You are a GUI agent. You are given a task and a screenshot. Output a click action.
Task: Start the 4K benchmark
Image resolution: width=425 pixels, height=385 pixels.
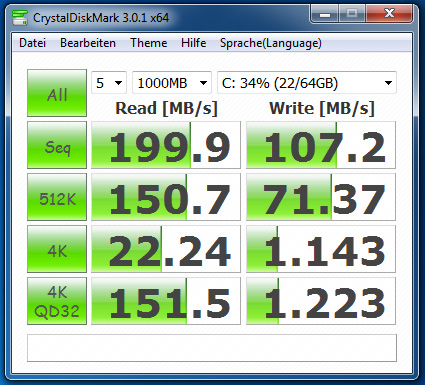click(x=57, y=249)
